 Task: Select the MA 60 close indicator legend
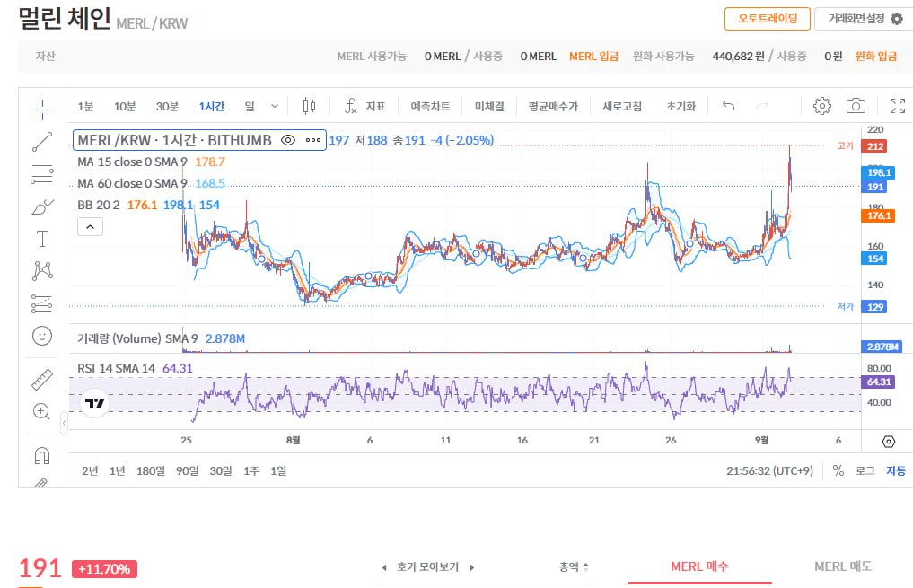coord(132,183)
